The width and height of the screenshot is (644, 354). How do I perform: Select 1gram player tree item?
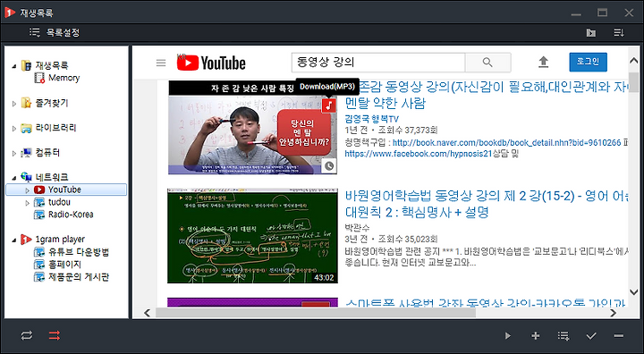pyautogui.click(x=53, y=239)
